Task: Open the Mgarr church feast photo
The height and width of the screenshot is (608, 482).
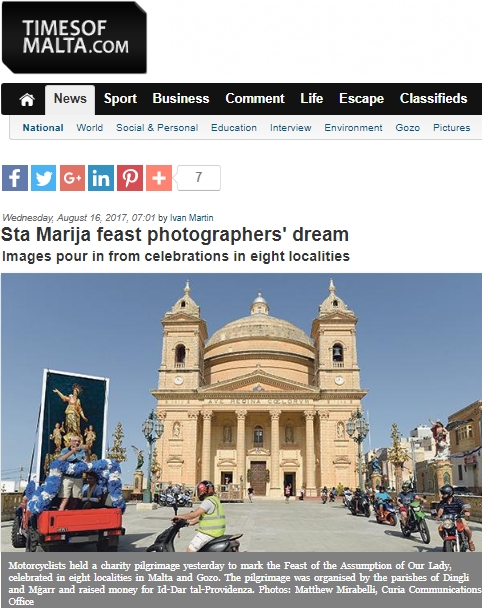Action: (241, 412)
